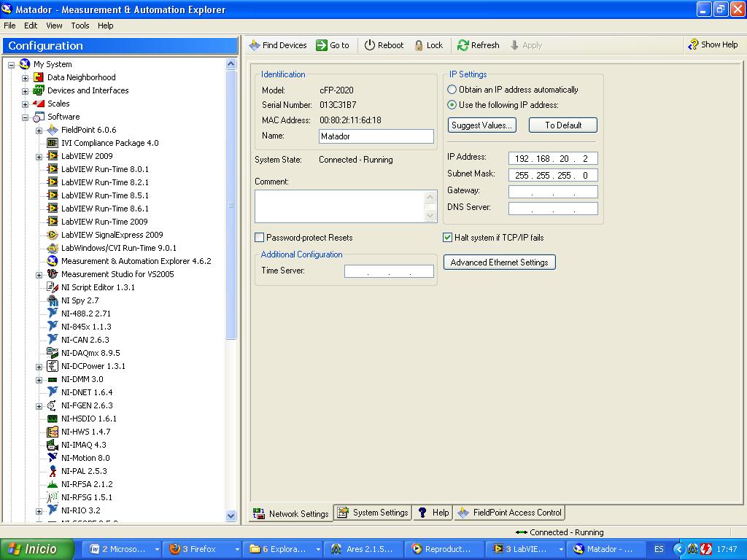The image size is (747, 560).
Task: Select NI Script Editor 1.3.1 icon
Action: tap(53, 287)
